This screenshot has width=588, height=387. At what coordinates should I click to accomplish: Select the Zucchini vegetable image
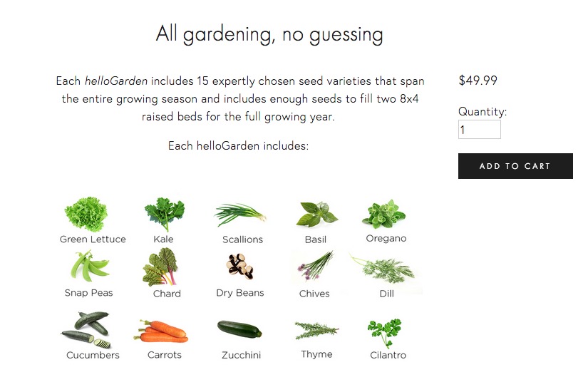pos(239,329)
